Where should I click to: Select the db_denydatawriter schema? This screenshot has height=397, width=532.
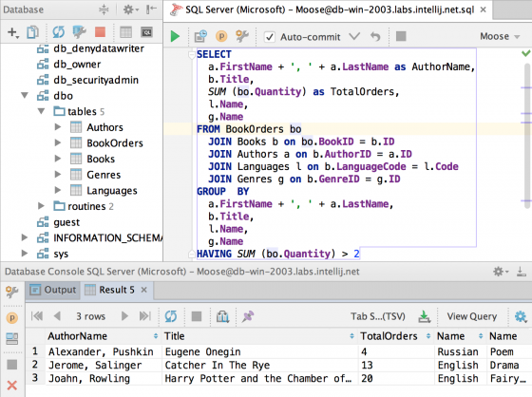click(99, 48)
